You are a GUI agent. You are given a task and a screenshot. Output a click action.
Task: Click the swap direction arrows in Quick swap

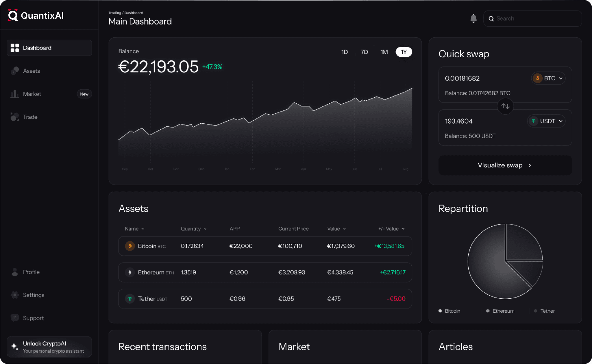505,106
